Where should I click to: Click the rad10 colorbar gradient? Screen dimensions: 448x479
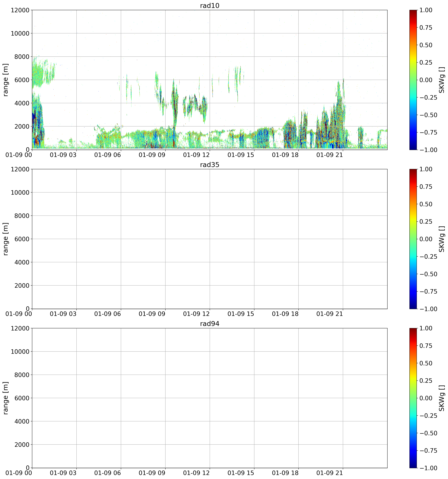(413, 80)
